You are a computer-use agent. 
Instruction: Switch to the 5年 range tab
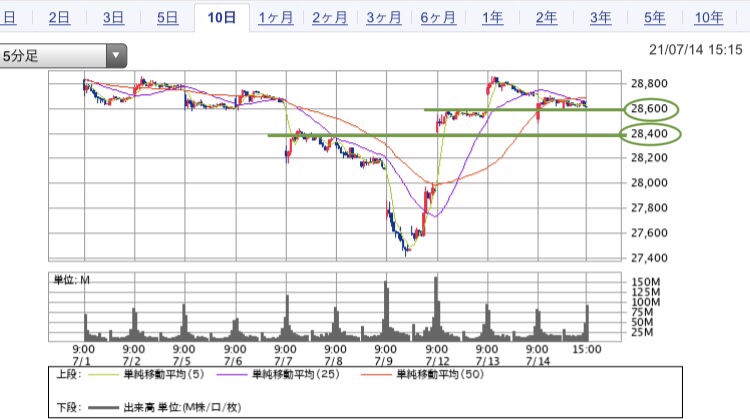point(654,18)
